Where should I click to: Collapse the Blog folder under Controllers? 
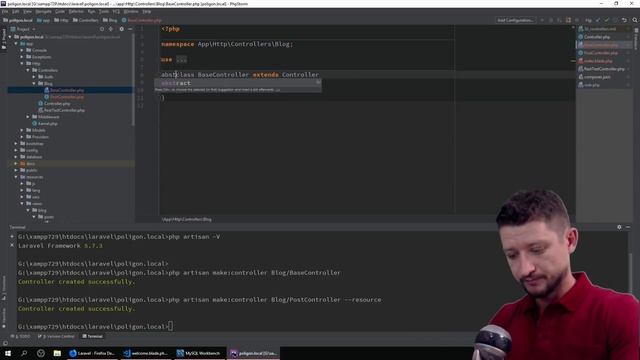click(x=34, y=83)
